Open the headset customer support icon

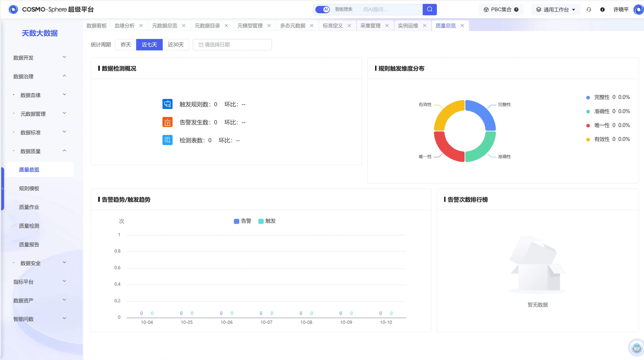pos(589,10)
